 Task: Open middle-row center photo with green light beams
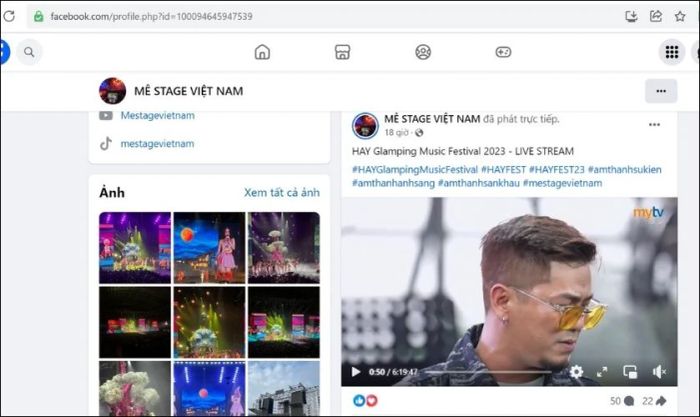[209, 322]
